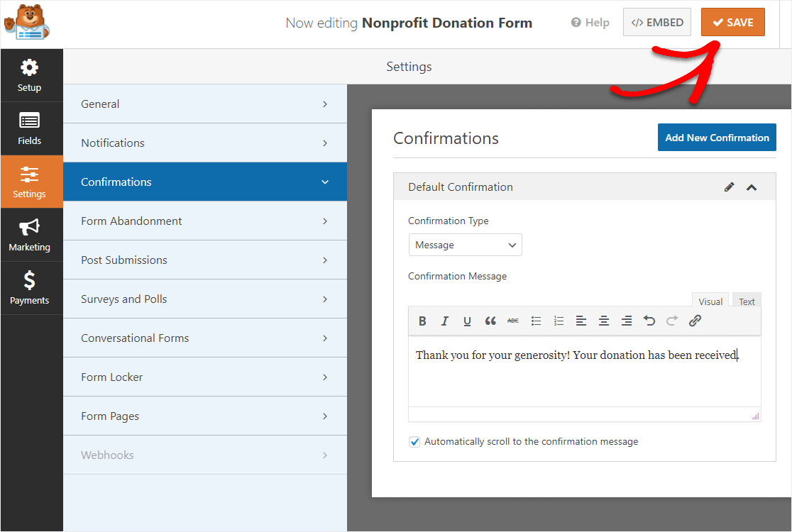Image resolution: width=792 pixels, height=532 pixels.
Task: Click the editor resize handle
Action: (x=756, y=416)
